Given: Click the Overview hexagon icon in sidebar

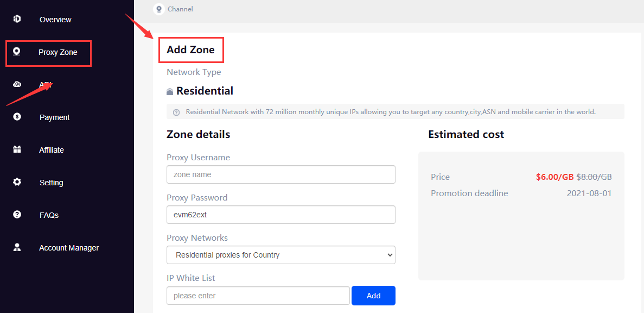Looking at the screenshot, I should (x=17, y=19).
